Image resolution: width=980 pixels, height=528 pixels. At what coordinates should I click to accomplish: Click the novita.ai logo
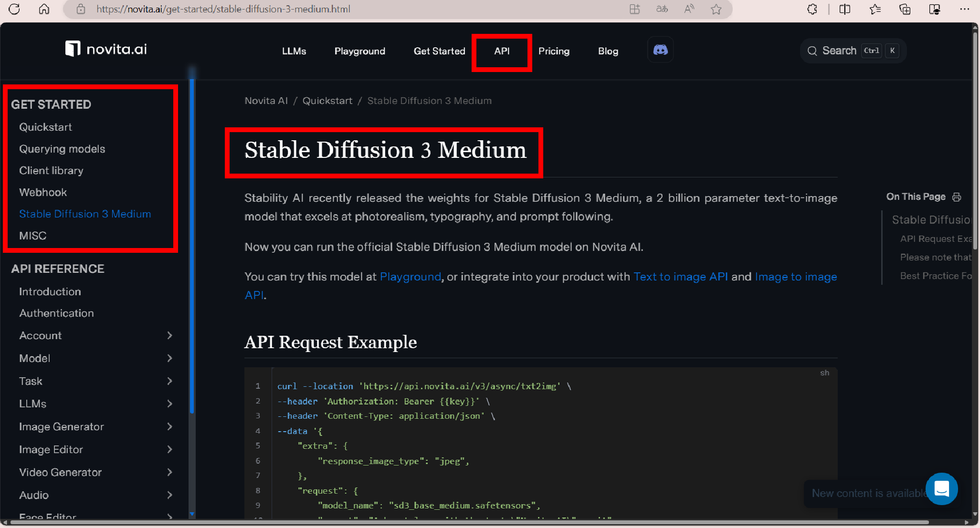[106, 49]
